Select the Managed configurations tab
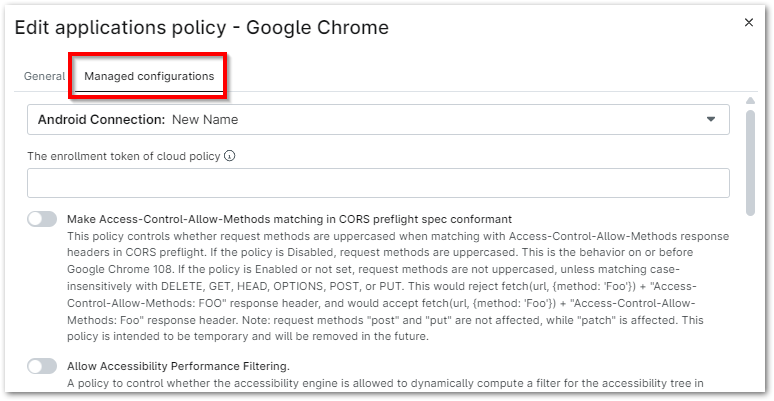Image resolution: width=774 pixels, height=401 pixels. [x=149, y=77]
